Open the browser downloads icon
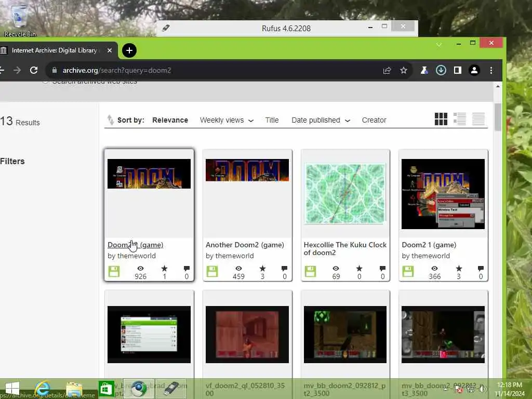The width and height of the screenshot is (532, 399). tap(441, 70)
